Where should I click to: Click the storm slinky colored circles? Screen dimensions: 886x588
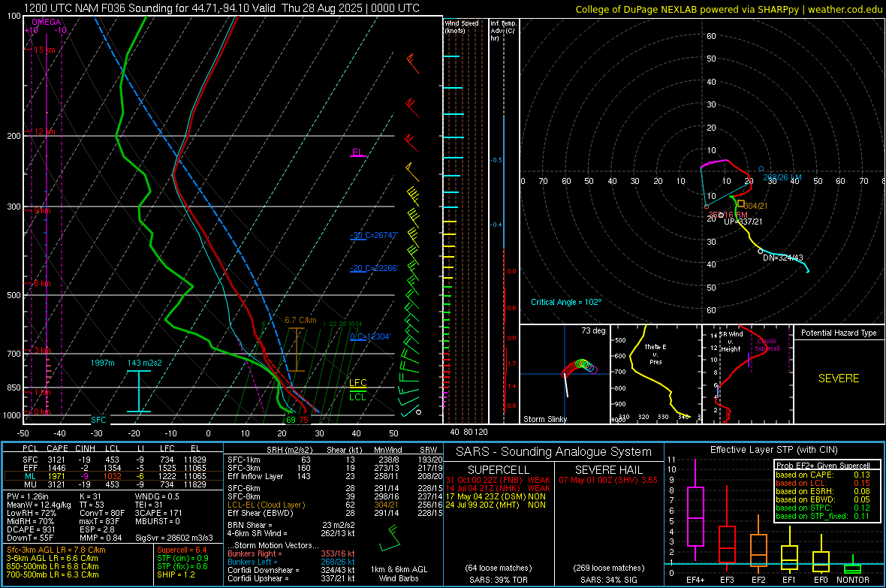pyautogui.click(x=580, y=367)
